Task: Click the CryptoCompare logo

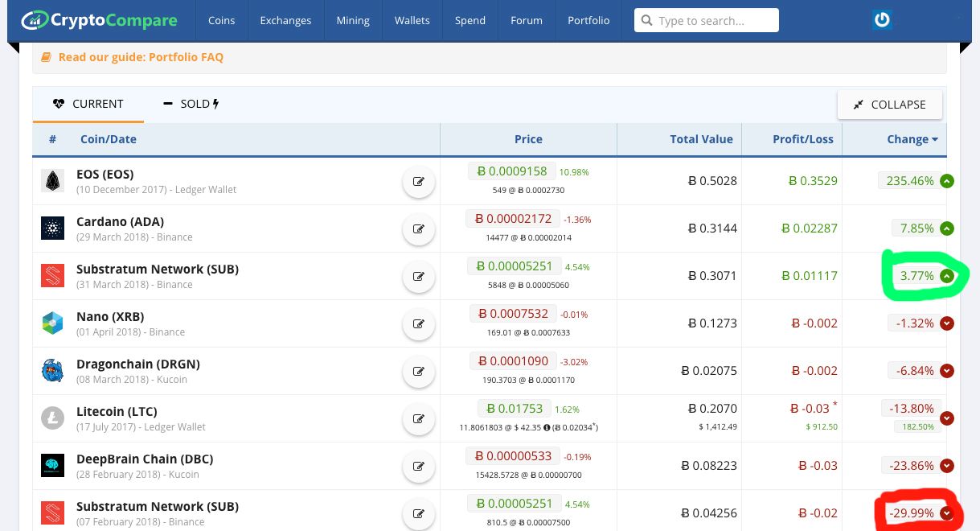Action: [x=99, y=20]
